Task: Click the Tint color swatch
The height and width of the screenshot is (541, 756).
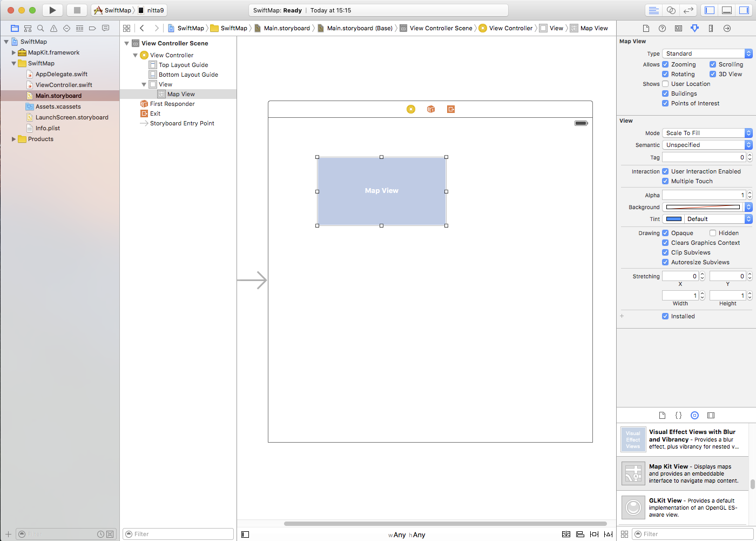Action: [x=673, y=219]
